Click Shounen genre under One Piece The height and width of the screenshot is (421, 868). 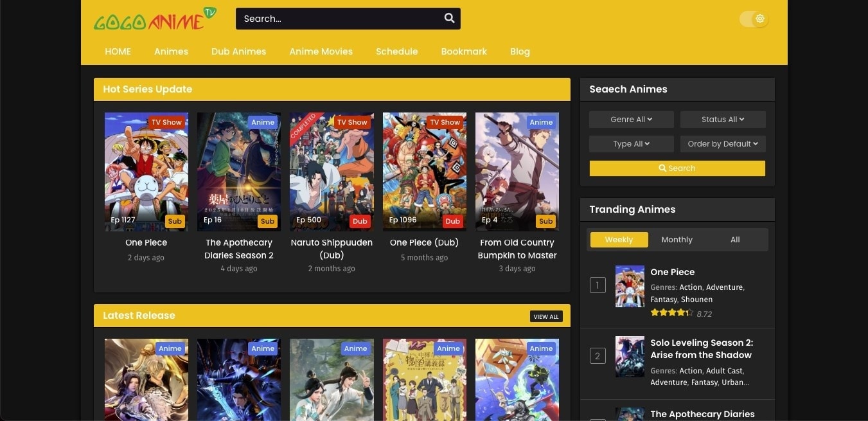[x=696, y=300]
